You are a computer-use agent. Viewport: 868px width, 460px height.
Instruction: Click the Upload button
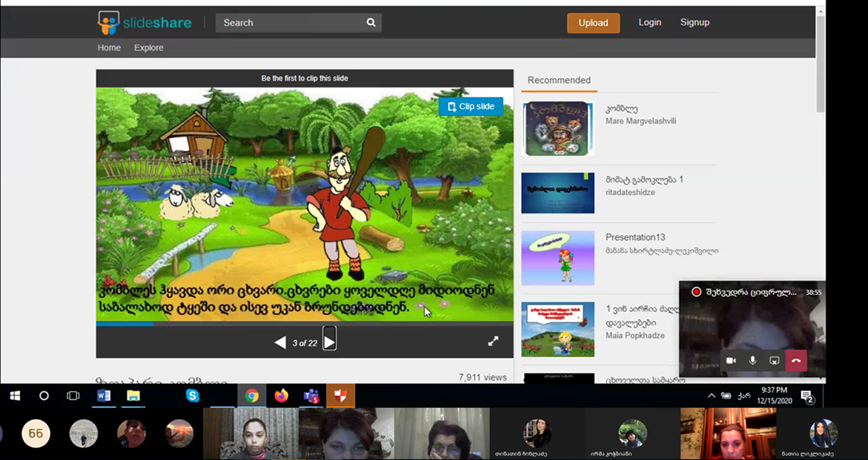click(x=593, y=23)
